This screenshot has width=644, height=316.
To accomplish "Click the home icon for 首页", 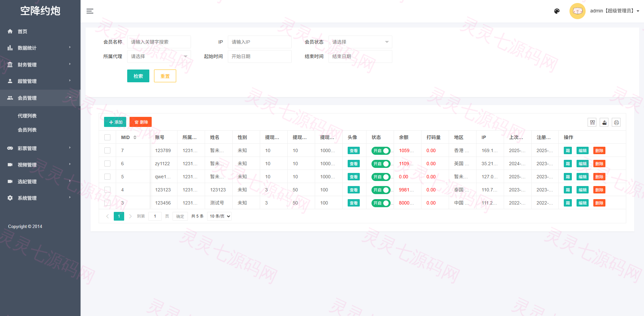I will [x=10, y=31].
